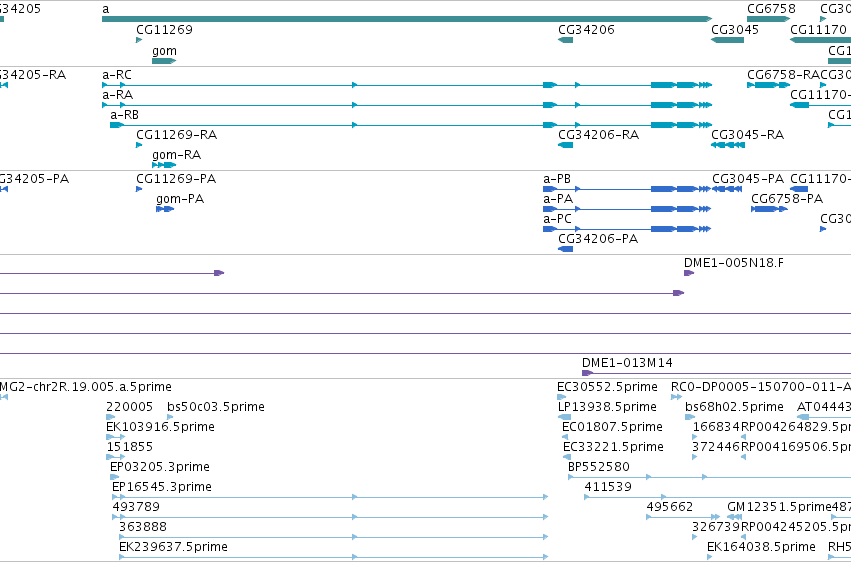Screen dimensions: 851x562
Task: Open EST 495662
Action: pyautogui.click(x=683, y=517)
